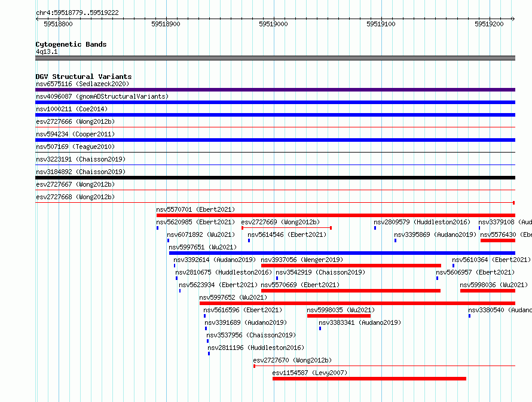
Task: Open the nsv594234 (Cooper2011) label
Action: 75,134
